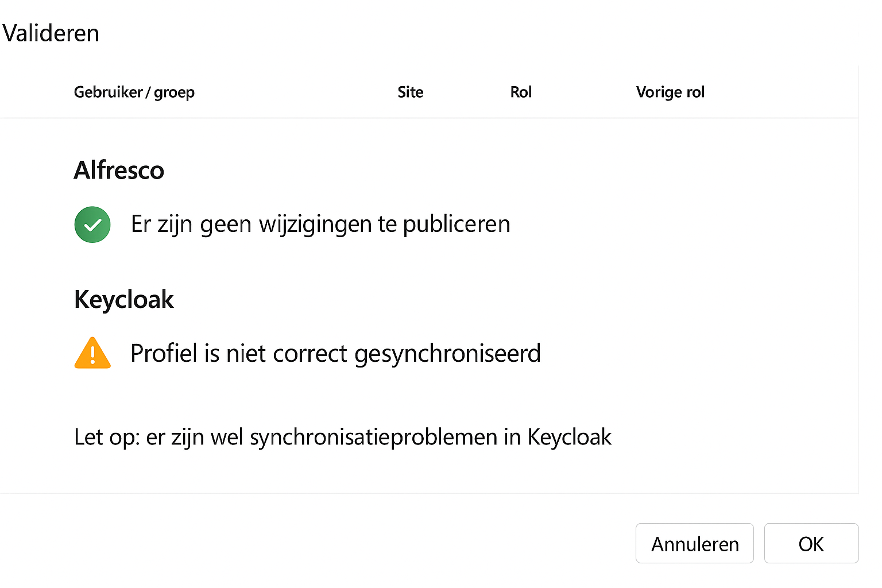Click the Site column header
Viewport: 882px width, 588px height.
point(410,92)
